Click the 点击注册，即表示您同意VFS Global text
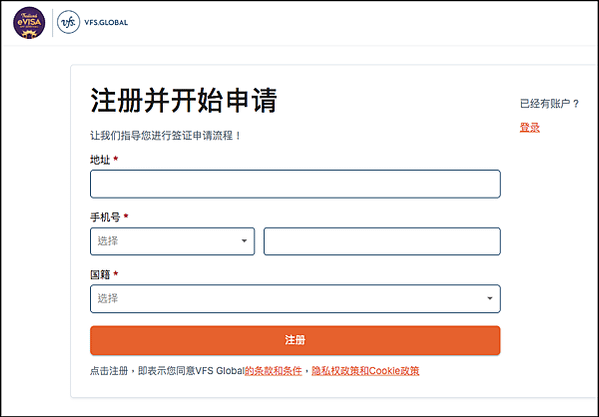 [167, 370]
